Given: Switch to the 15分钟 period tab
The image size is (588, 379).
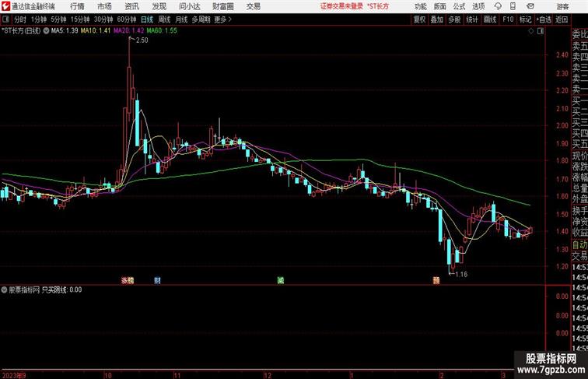Looking at the screenshot, I should [80, 19].
